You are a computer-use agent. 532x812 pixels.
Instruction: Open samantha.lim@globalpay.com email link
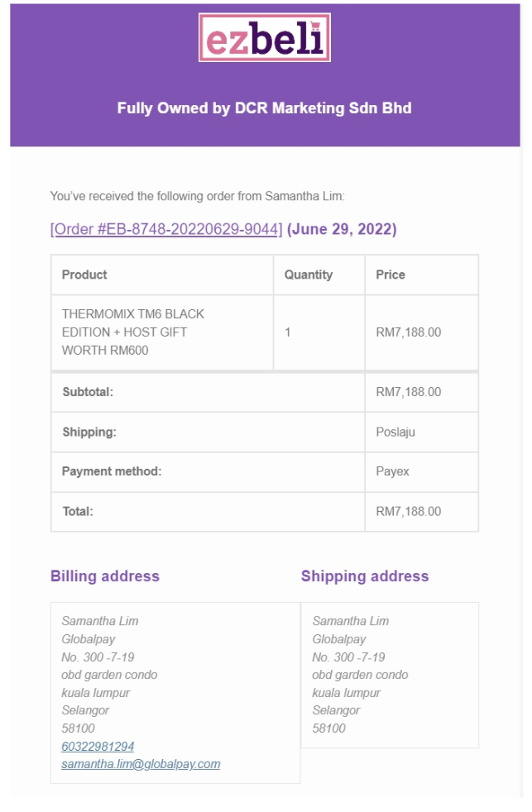coord(141,764)
